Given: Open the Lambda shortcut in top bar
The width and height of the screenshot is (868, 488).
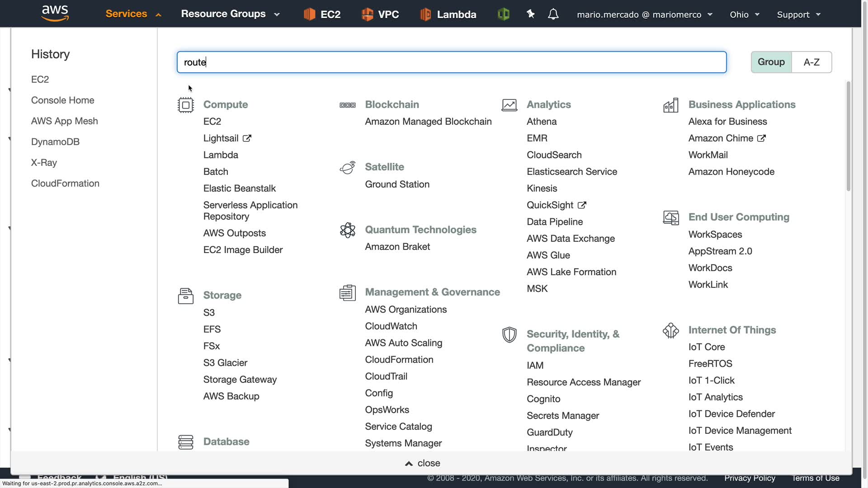Looking at the screenshot, I should [x=448, y=14].
